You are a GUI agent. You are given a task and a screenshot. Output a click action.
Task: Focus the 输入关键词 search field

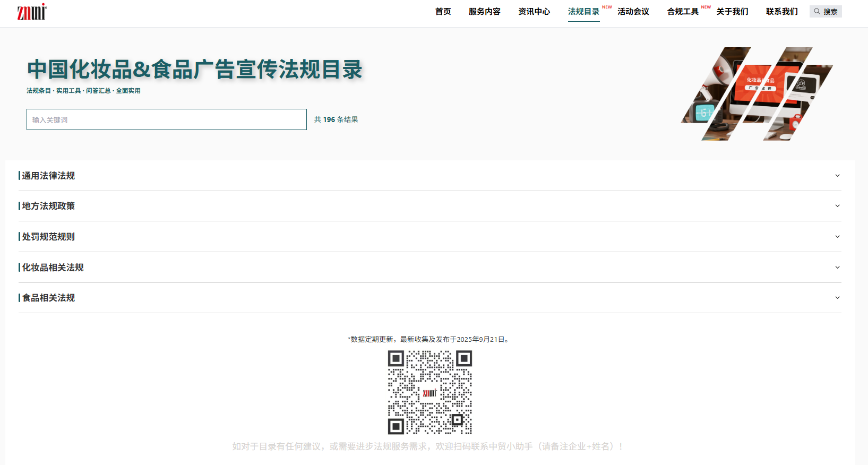(x=167, y=119)
